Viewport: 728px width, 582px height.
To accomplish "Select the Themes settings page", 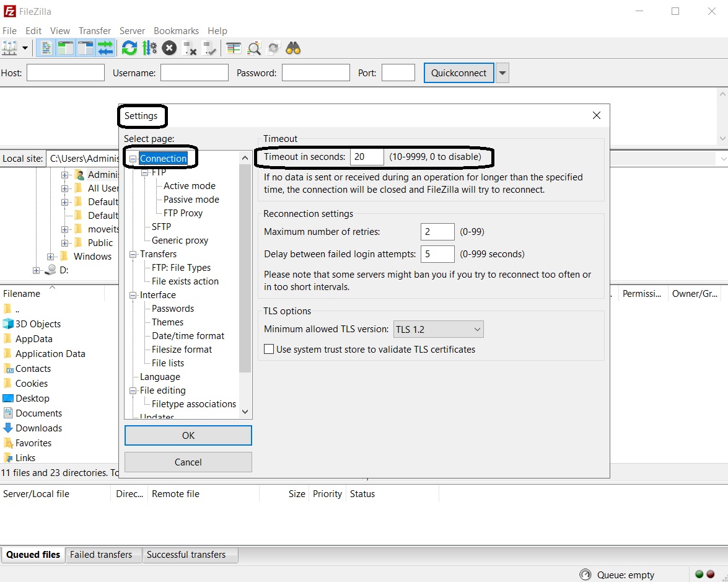I will 167,322.
